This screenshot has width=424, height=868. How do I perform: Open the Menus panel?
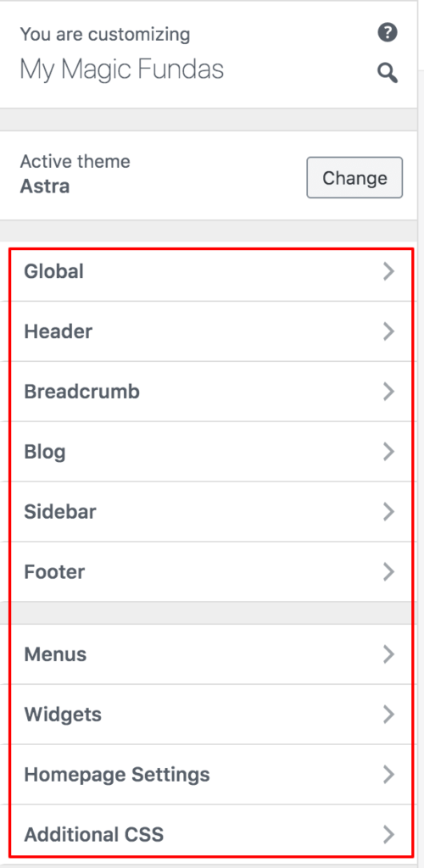210,654
